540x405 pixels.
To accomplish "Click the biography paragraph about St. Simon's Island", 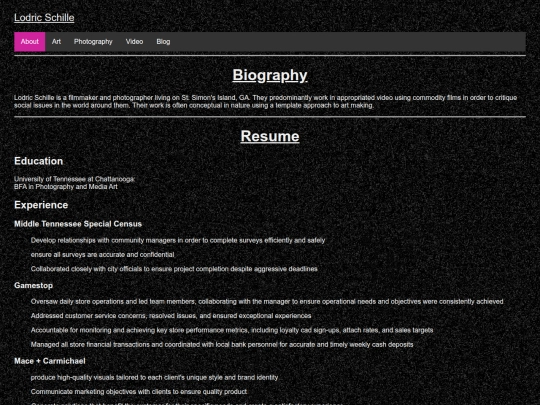I will click(x=266, y=102).
